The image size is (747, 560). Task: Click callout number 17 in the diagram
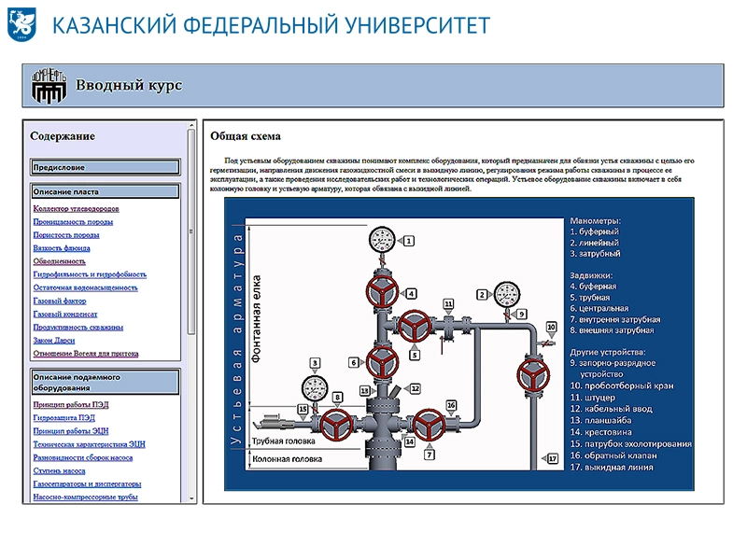tap(553, 458)
